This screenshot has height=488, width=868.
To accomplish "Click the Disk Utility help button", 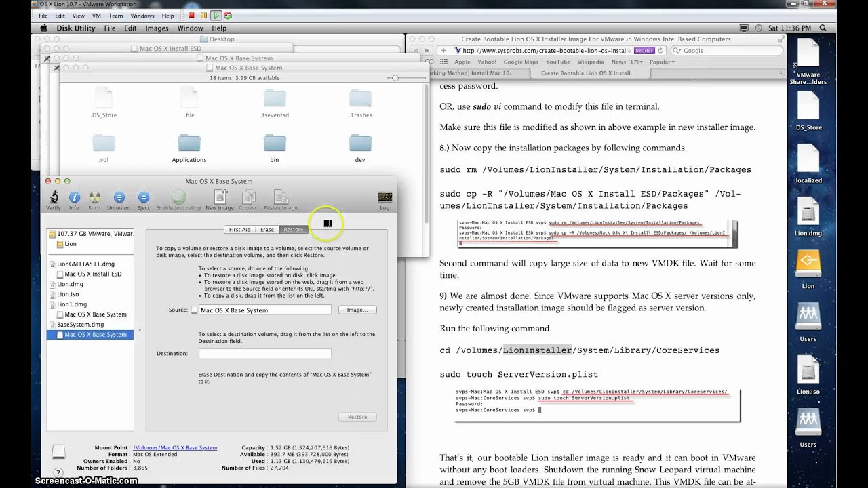I will pos(58,473).
